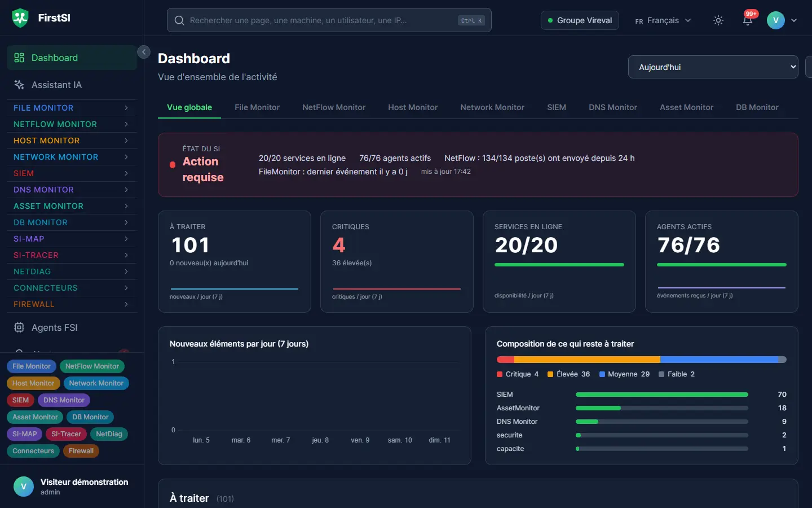The height and width of the screenshot is (508, 812).
Task: Expand the FILE MONITOR sidebar section
Action: 72,108
